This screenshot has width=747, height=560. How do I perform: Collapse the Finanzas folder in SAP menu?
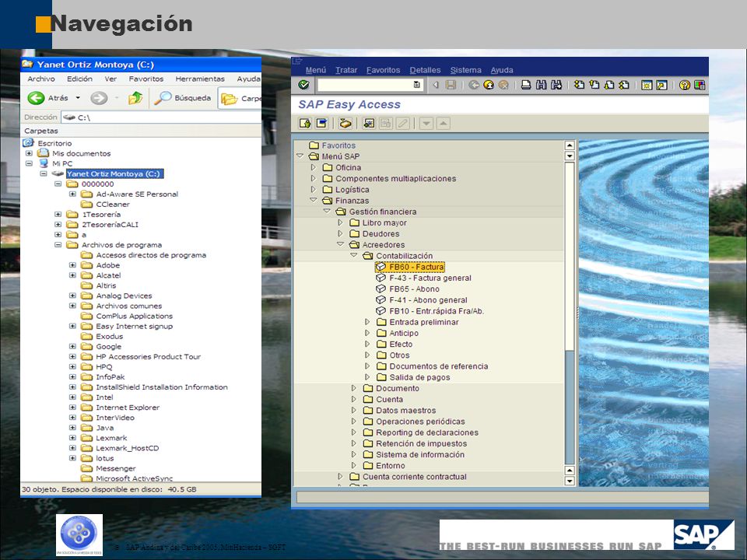(313, 200)
